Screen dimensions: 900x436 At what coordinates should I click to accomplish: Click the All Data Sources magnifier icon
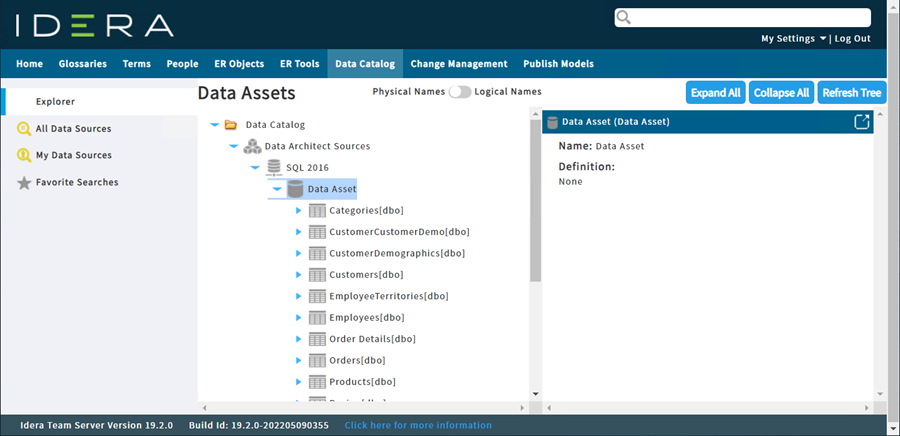pyautogui.click(x=24, y=129)
